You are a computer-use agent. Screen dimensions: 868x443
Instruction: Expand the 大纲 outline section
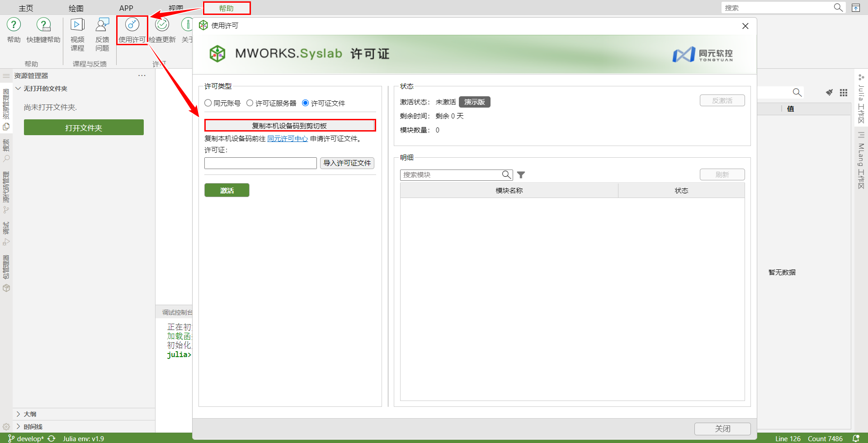coord(18,414)
